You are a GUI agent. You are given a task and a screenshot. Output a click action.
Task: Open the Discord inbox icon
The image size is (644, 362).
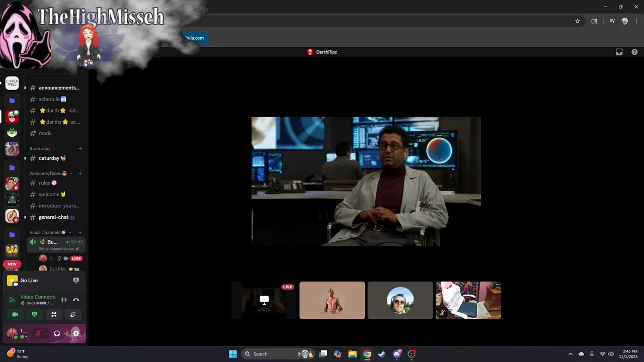point(619,52)
